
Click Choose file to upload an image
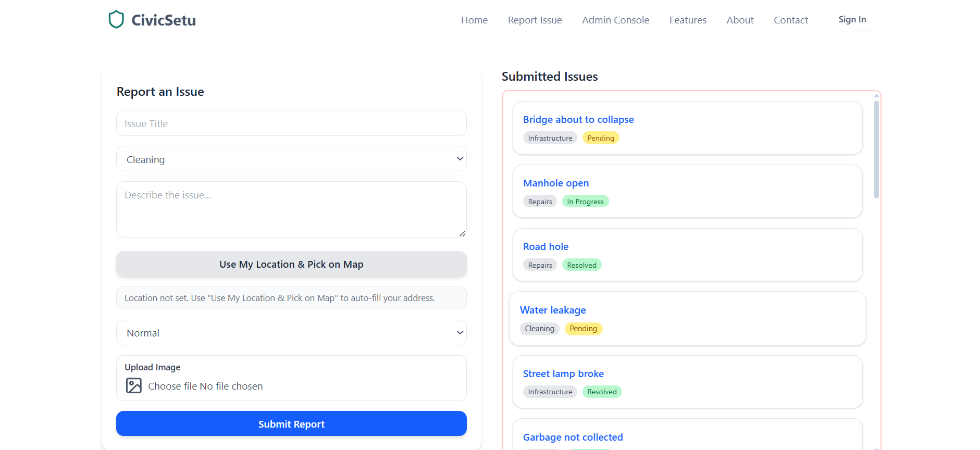(x=172, y=386)
